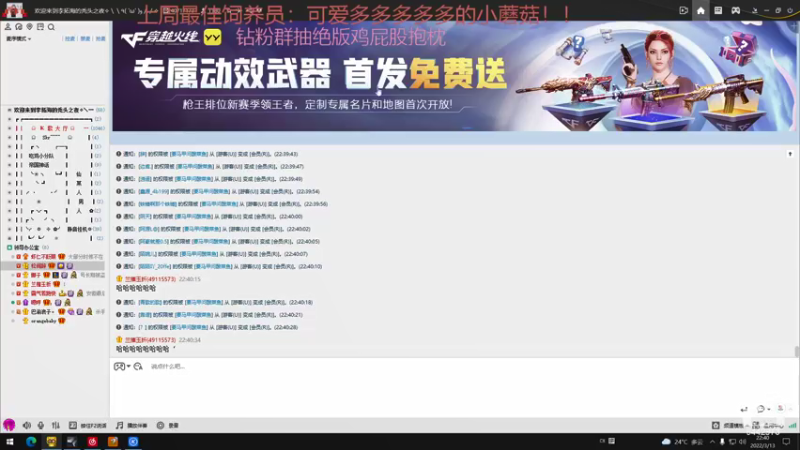This screenshot has width=800, height=450.
Task: Click the last blue link atop sidebar
Action: (101, 39)
